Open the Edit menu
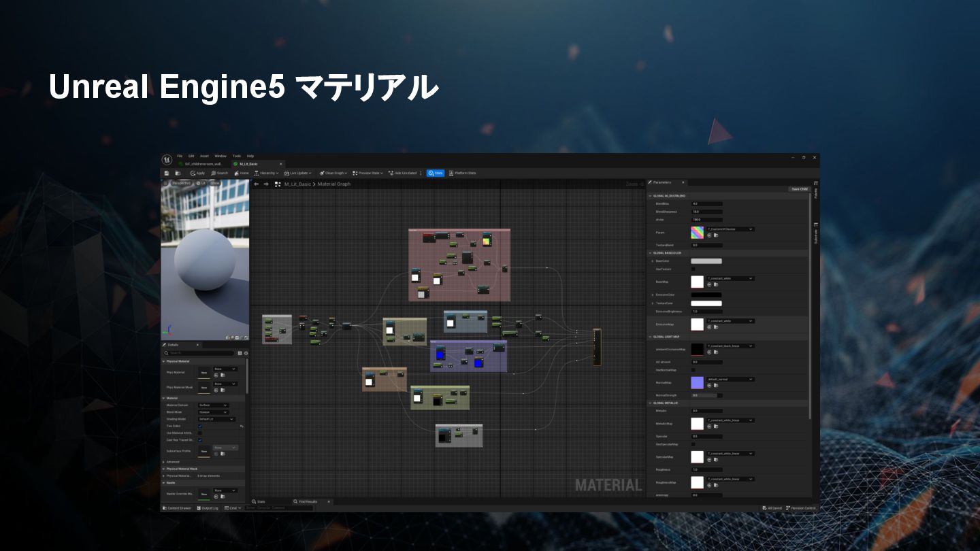The height and width of the screenshot is (551, 980). (191, 156)
